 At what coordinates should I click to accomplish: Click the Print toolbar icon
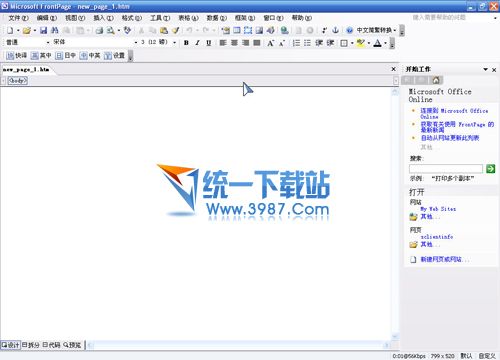click(x=99, y=30)
